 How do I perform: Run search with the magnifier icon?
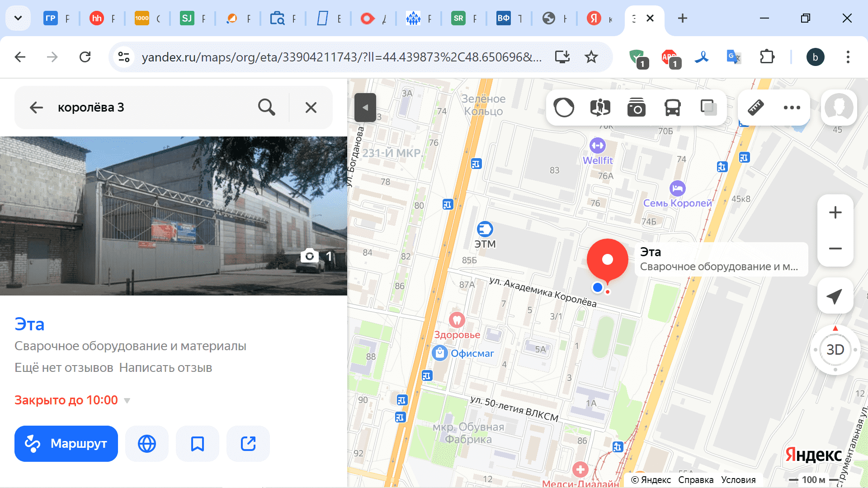266,108
